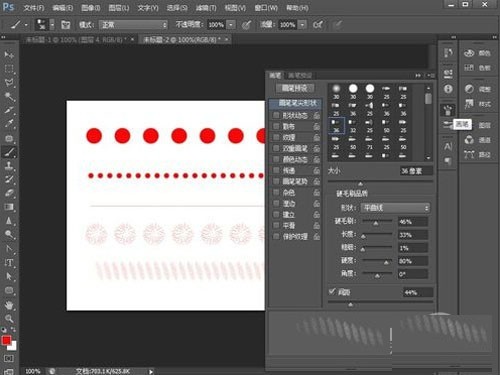
Task: Enable the Transfer (传递) checkbox
Action: pyautogui.click(x=276, y=170)
